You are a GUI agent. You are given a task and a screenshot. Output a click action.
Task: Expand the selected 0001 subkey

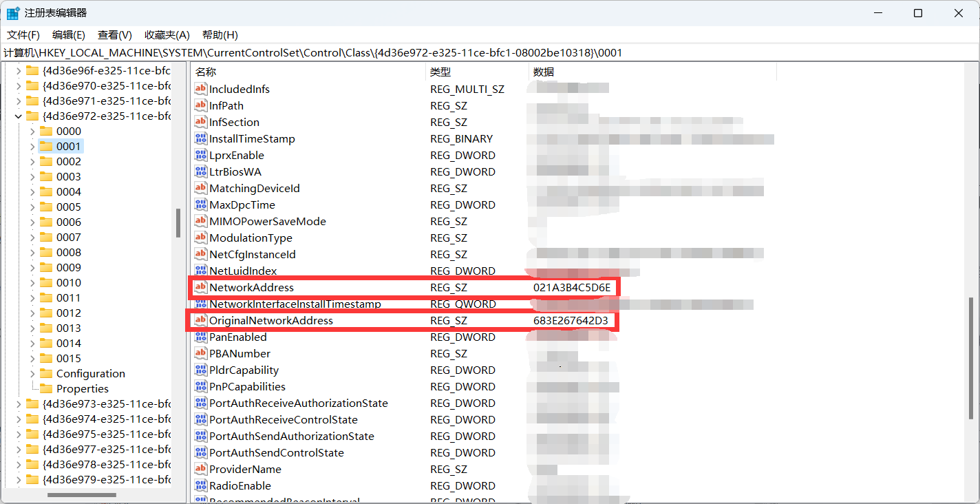(32, 146)
